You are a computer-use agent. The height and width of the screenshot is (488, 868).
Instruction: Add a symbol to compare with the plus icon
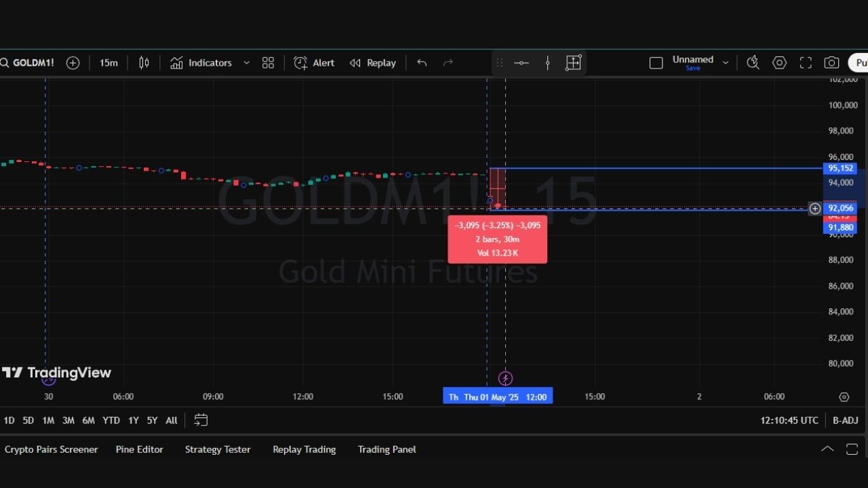(73, 63)
